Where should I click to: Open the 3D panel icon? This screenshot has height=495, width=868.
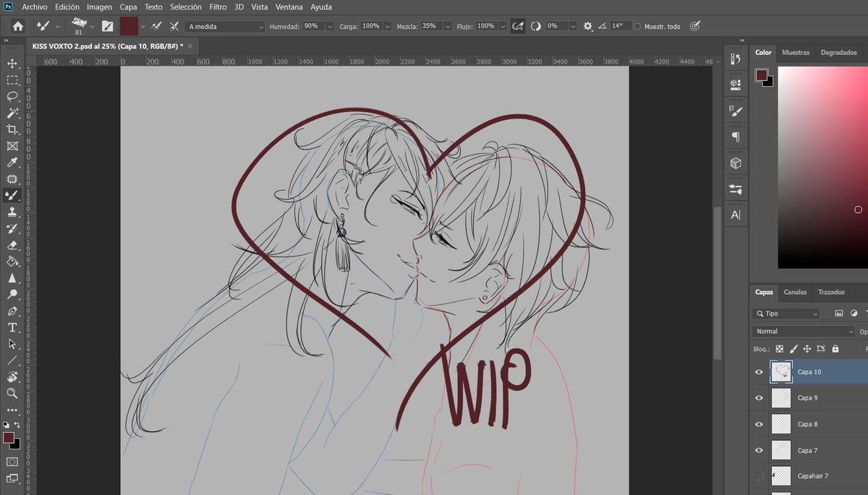click(736, 163)
